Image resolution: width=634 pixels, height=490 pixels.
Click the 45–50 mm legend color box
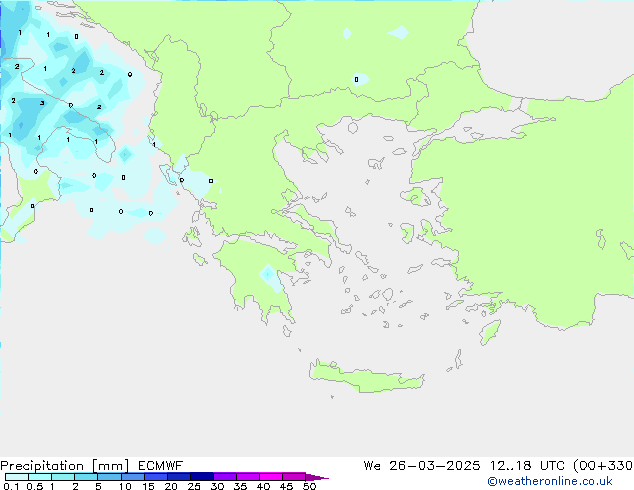point(294,477)
